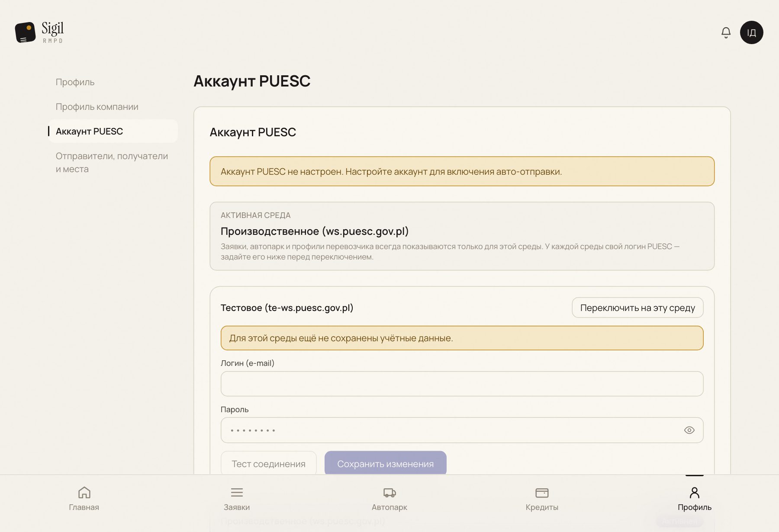Click the Для этой среды warning message
The width and height of the screenshot is (779, 532).
pos(462,338)
